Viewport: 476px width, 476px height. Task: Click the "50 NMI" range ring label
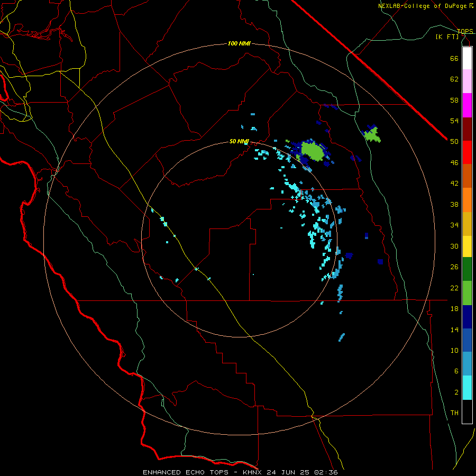tap(239, 141)
